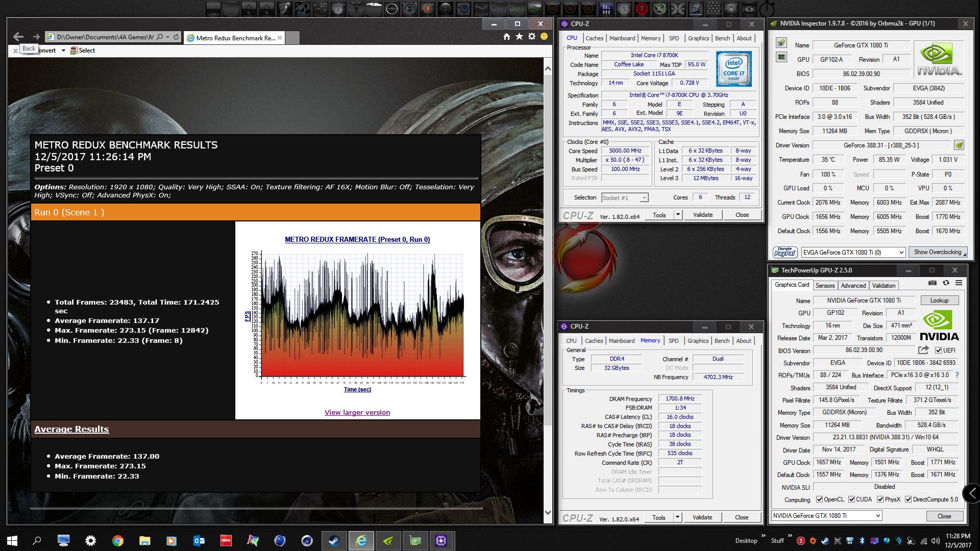Open the browser Home page icon
Image resolution: width=980 pixels, height=551 pixels.
506,37
